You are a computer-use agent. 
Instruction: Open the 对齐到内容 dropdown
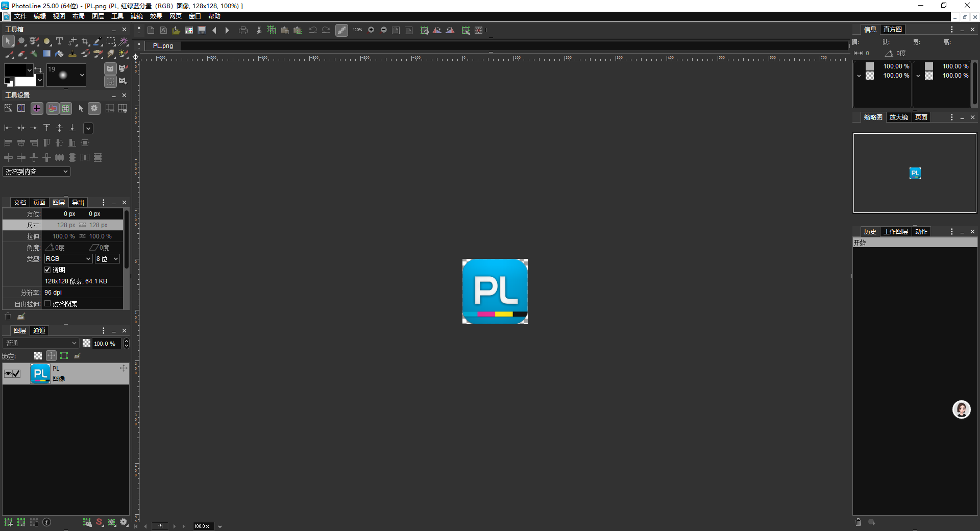37,172
